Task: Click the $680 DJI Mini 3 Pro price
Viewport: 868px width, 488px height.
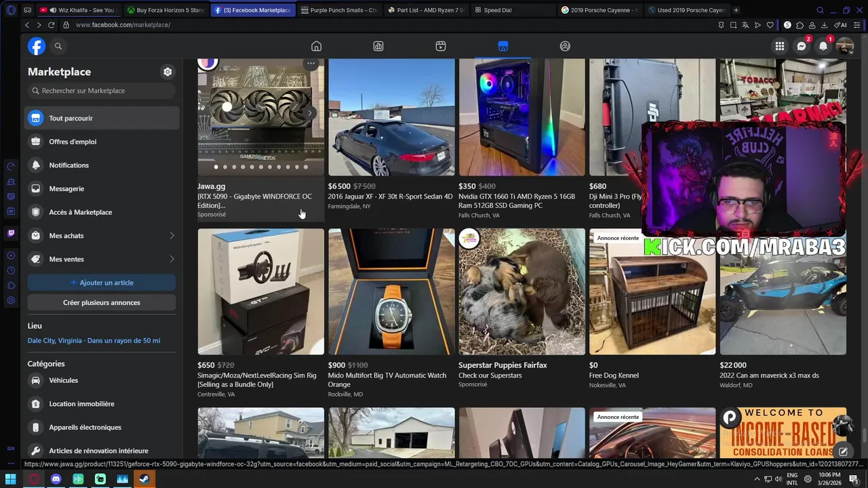Action: point(597,186)
